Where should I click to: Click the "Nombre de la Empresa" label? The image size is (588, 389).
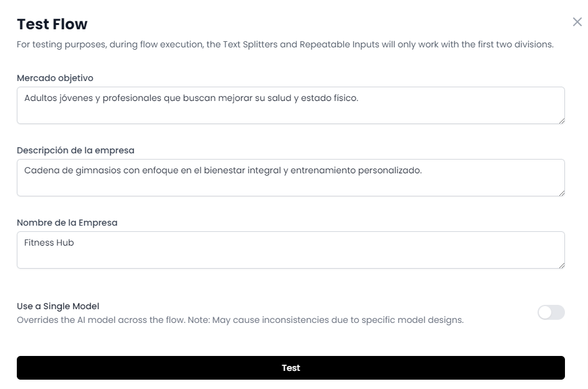click(x=67, y=223)
